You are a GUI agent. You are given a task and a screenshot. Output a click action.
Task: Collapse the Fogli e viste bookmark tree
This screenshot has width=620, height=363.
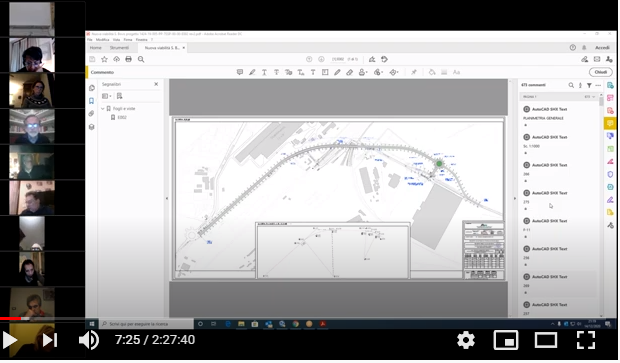tap(103, 108)
